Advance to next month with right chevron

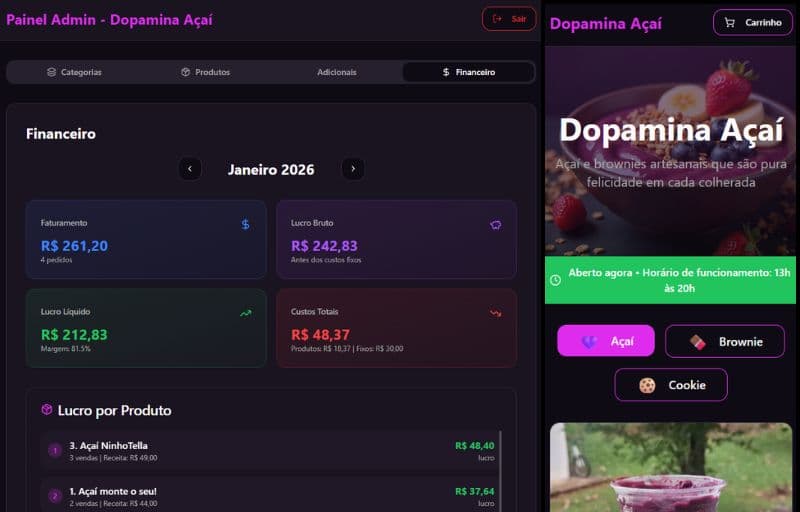(x=353, y=169)
